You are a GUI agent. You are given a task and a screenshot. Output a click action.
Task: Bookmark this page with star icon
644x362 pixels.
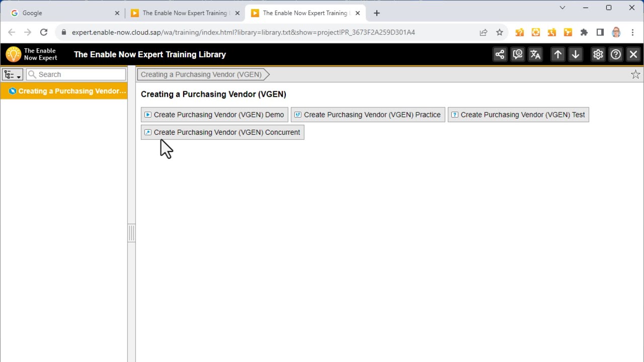[x=500, y=32]
